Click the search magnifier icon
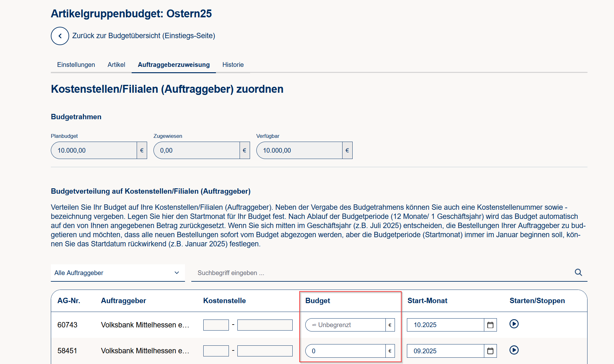614x364 pixels. pos(578,273)
